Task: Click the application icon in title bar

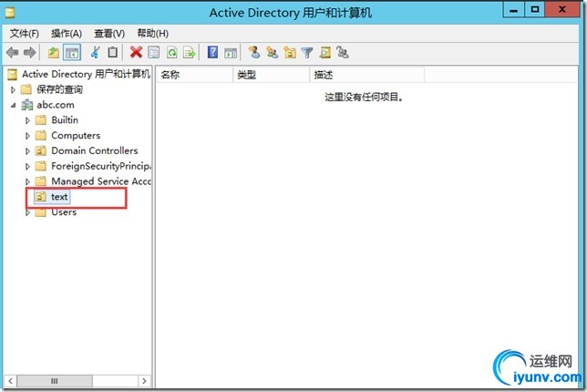Action: 10,13
